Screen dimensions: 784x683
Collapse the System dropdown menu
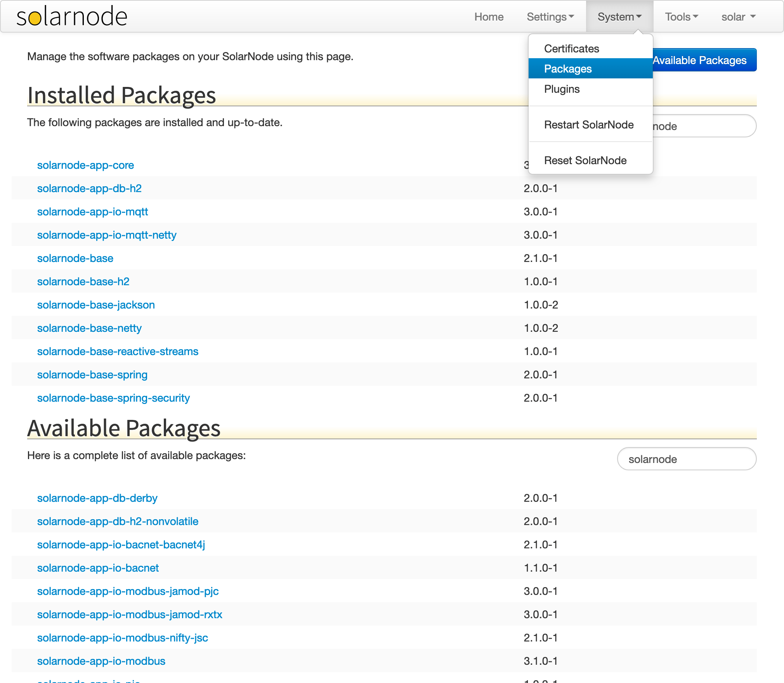[x=619, y=17]
